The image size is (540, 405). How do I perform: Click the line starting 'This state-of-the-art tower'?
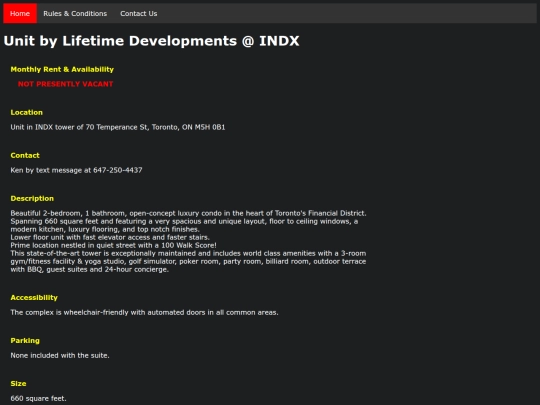[x=188, y=253]
